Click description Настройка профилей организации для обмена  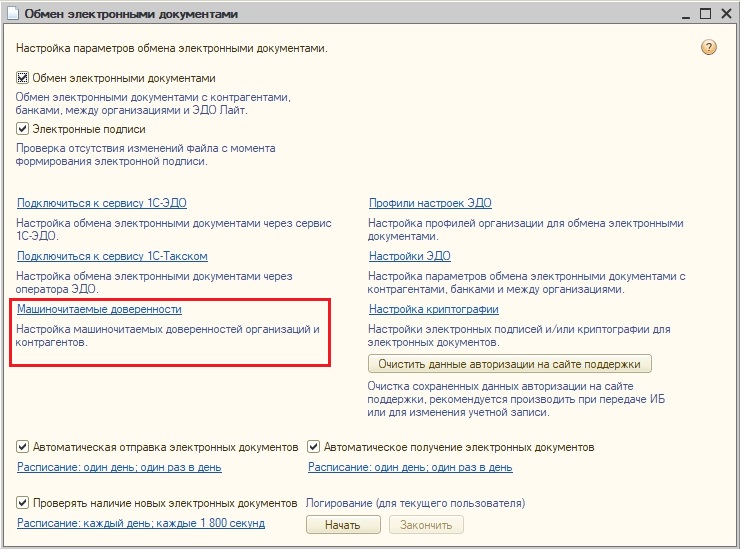point(525,229)
